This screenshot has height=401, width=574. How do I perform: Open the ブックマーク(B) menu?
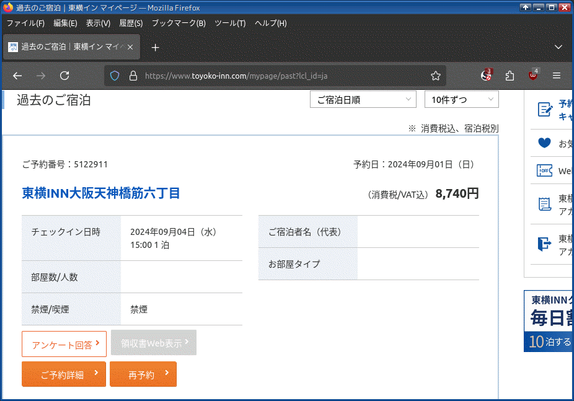pos(179,23)
